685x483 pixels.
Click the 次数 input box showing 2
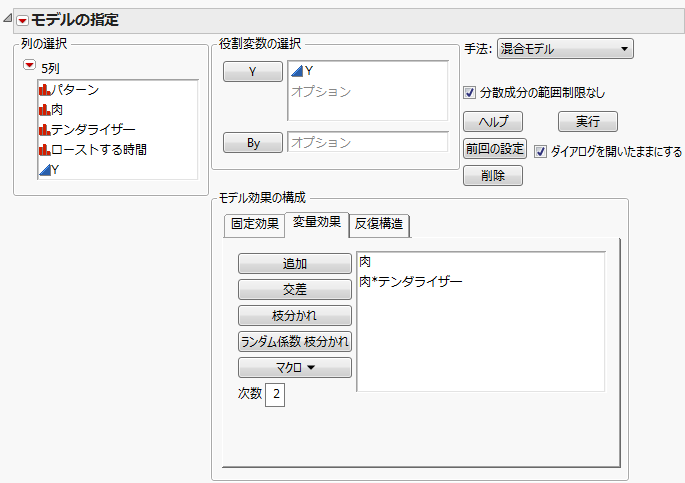click(275, 395)
